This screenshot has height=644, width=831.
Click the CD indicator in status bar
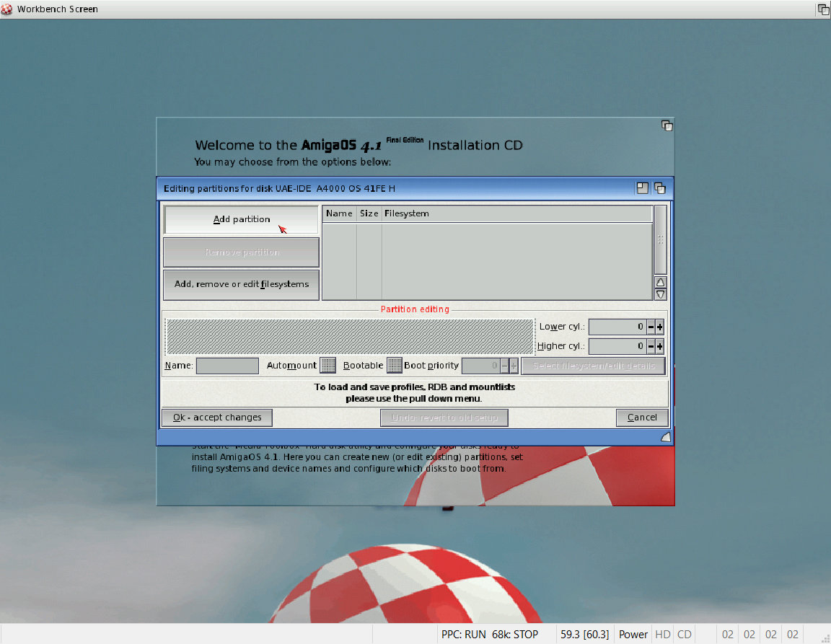(684, 635)
